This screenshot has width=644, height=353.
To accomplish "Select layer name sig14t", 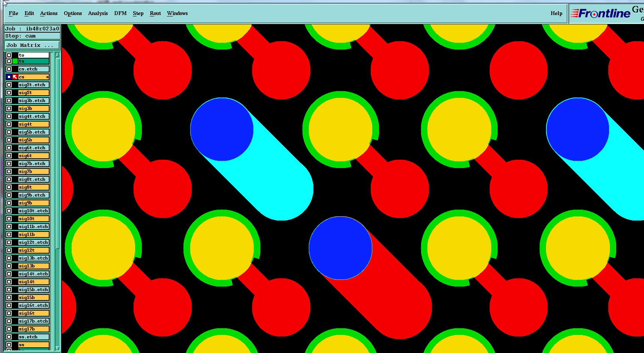I will tap(34, 282).
